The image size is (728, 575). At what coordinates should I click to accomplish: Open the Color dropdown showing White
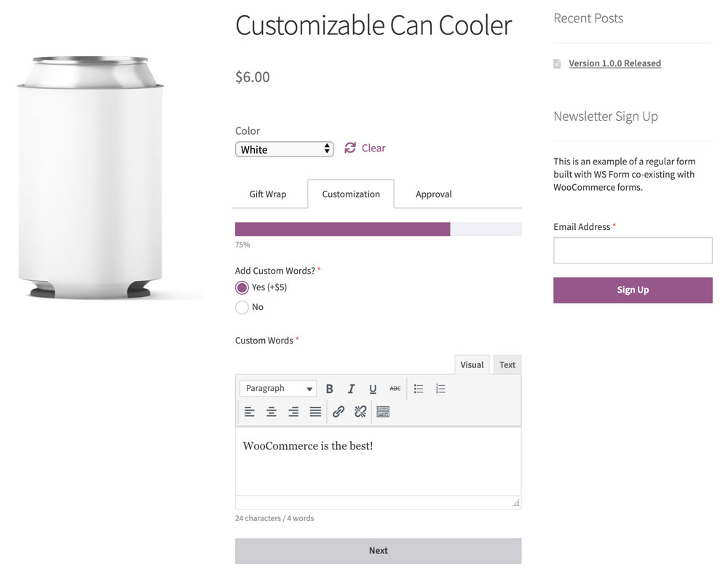[x=284, y=149]
